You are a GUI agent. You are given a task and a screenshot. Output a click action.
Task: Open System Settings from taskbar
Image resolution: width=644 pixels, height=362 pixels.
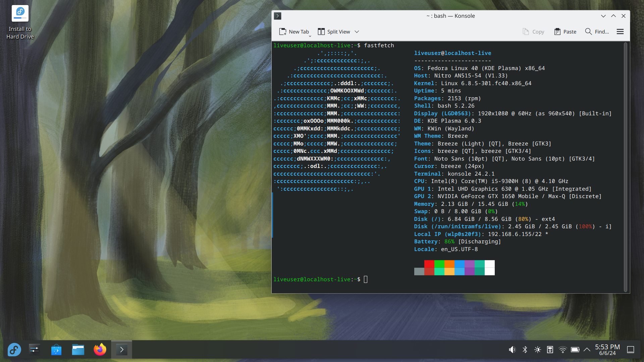(x=35, y=350)
